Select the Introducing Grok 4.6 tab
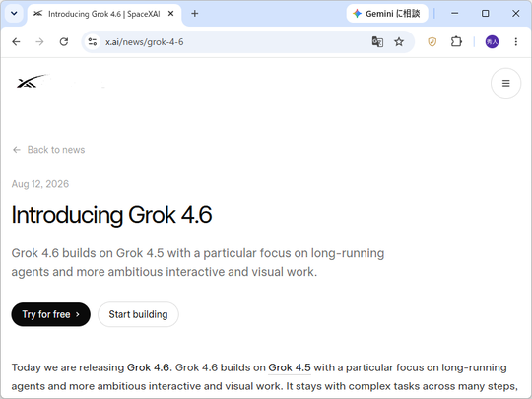 tap(99, 14)
